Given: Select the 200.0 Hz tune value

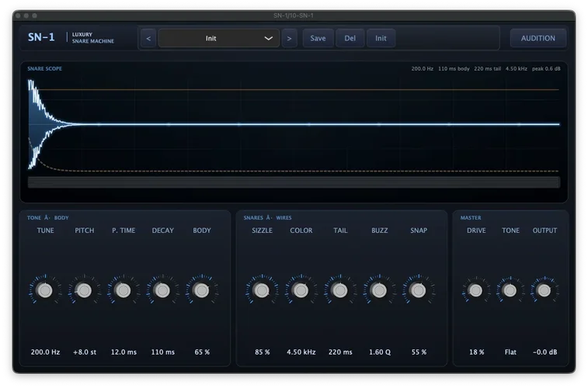Looking at the screenshot, I should [45, 352].
